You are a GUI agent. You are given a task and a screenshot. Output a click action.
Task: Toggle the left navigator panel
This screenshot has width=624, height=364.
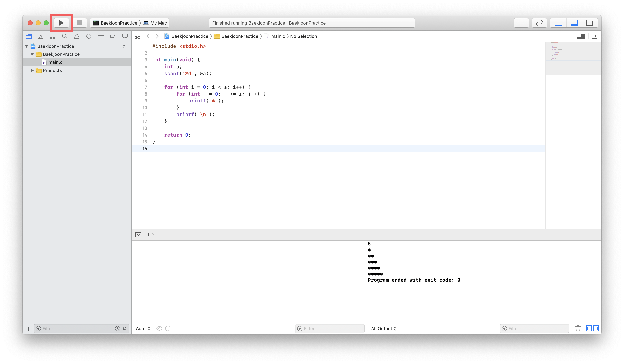[x=558, y=23]
